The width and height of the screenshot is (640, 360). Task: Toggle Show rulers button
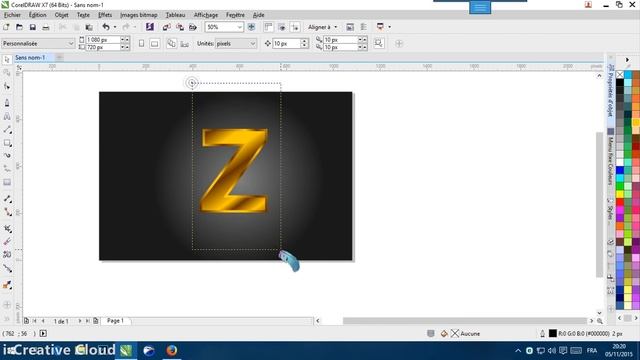tap(268, 27)
